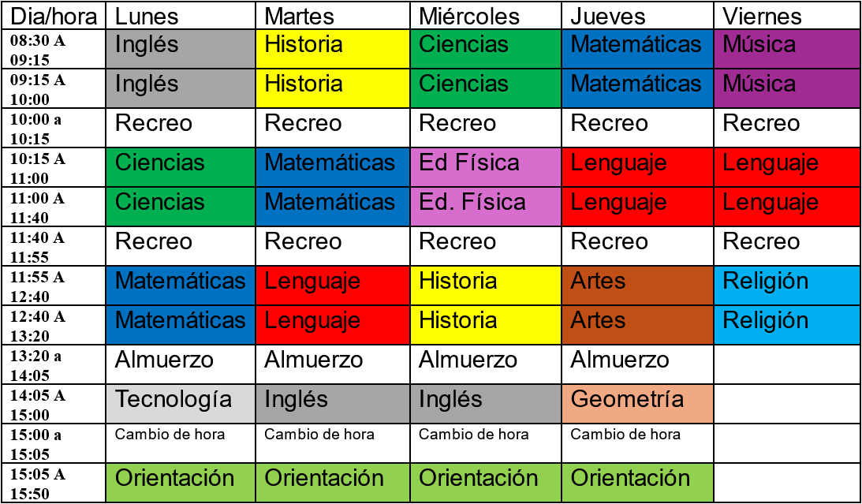Click the 08:30 Matemáticas cell on Jueves
This screenshot has height=504, width=862.
coord(637,49)
